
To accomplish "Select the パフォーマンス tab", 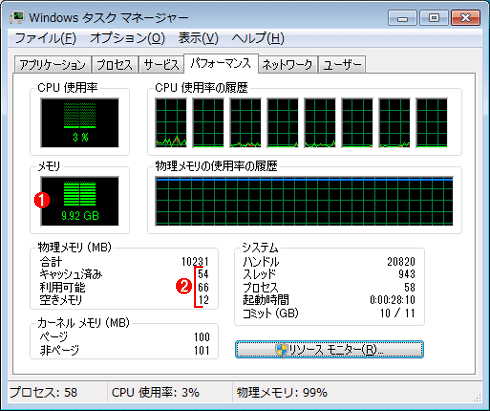I will 221,63.
